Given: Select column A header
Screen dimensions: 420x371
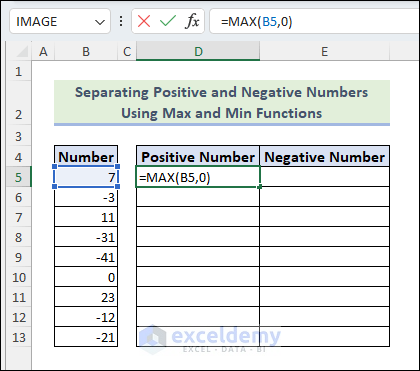Looking at the screenshot, I should [43, 52].
